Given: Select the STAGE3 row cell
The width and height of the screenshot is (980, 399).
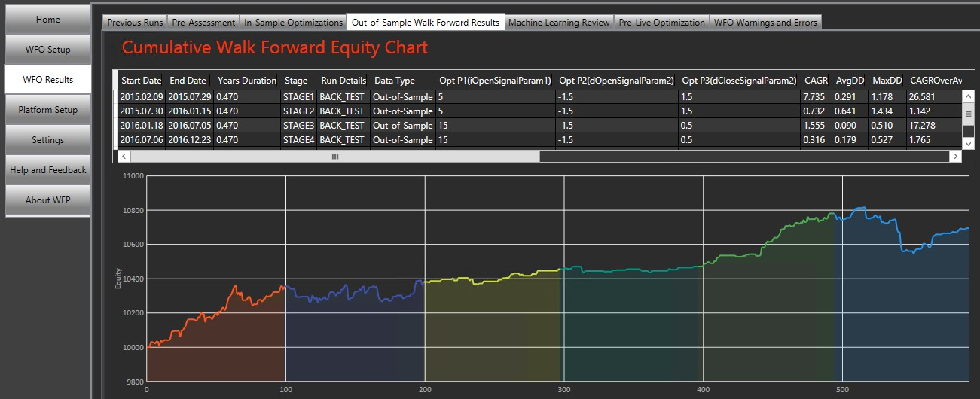Looking at the screenshot, I should coord(298,125).
